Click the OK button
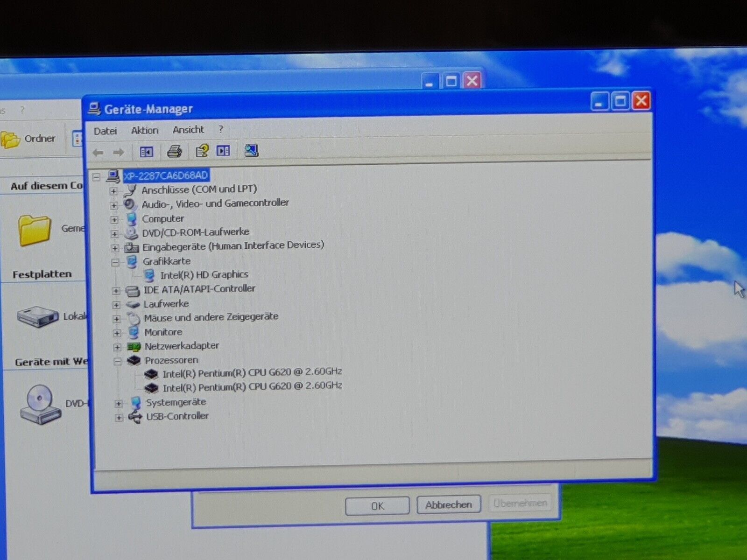 pyautogui.click(x=377, y=506)
